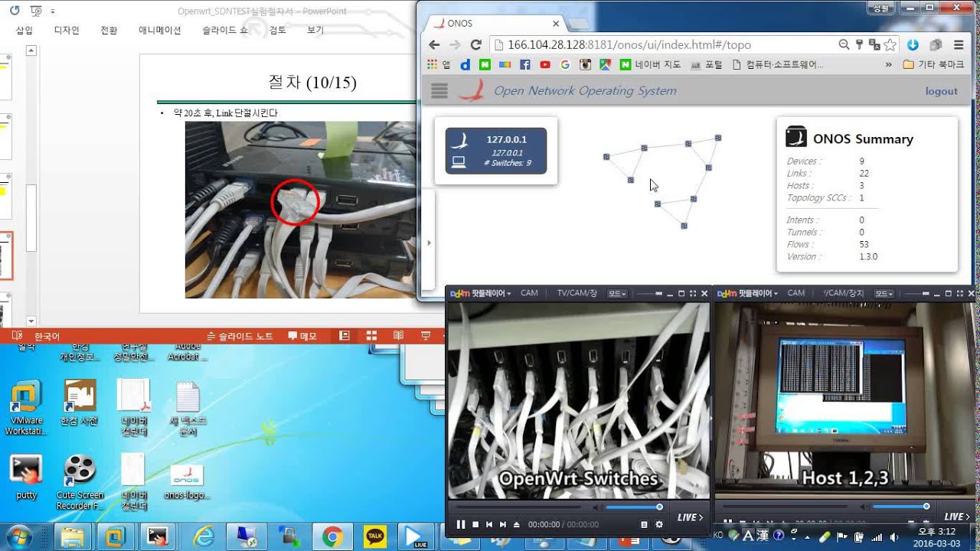Open VMware Workstation desktop shortcut

[26, 408]
